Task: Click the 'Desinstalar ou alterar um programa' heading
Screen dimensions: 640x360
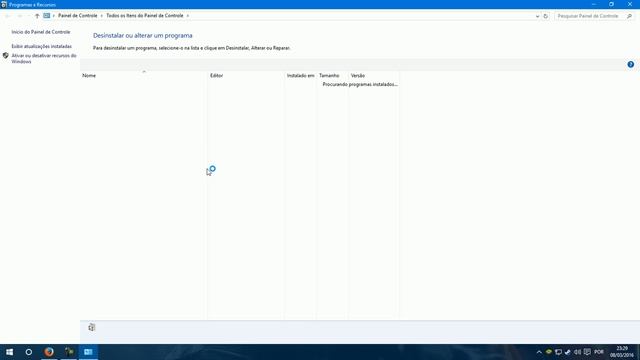Action: tap(142, 36)
